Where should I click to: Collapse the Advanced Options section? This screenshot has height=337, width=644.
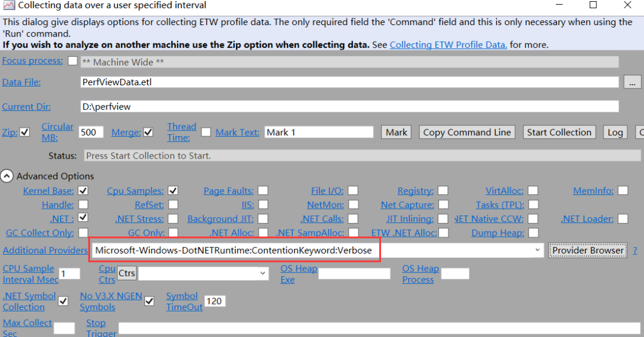click(7, 176)
